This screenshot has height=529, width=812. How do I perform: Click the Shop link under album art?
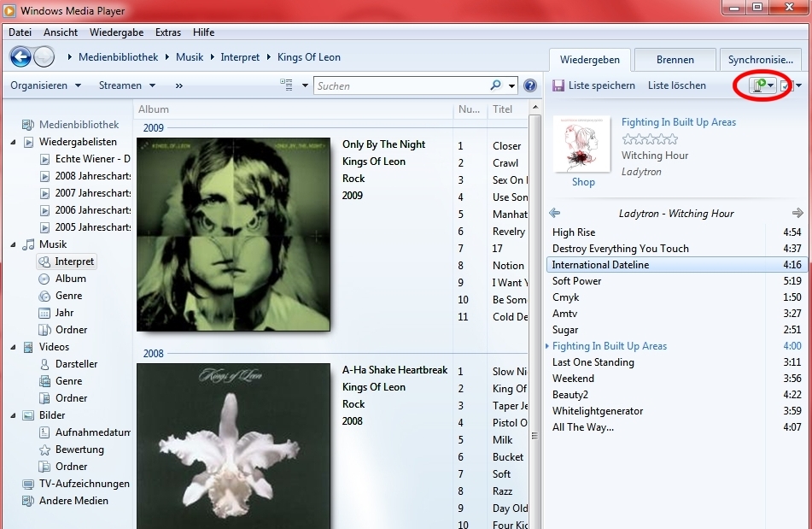pos(583,182)
